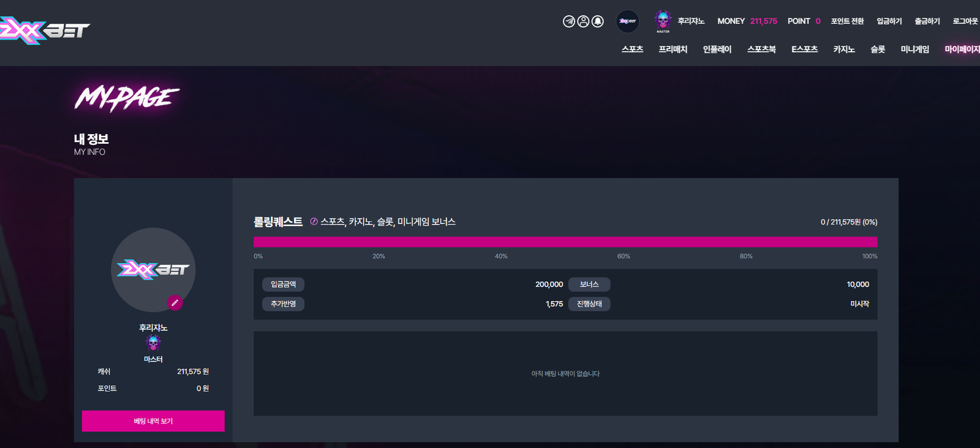Click the skull MASTER rank icon in header
This screenshot has height=448, width=980.
663,21
